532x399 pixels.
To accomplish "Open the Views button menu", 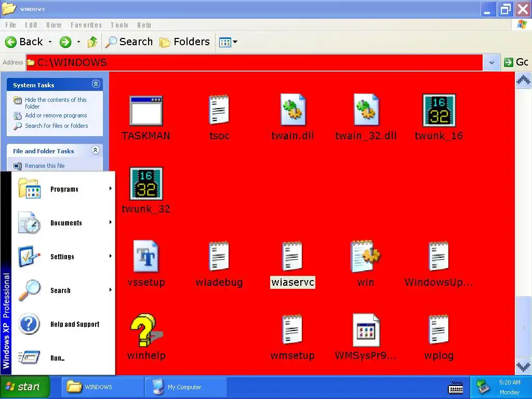I will point(228,42).
